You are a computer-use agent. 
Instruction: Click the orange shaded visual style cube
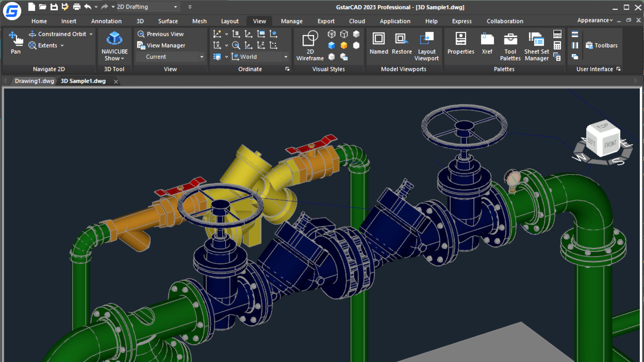pyautogui.click(x=344, y=46)
